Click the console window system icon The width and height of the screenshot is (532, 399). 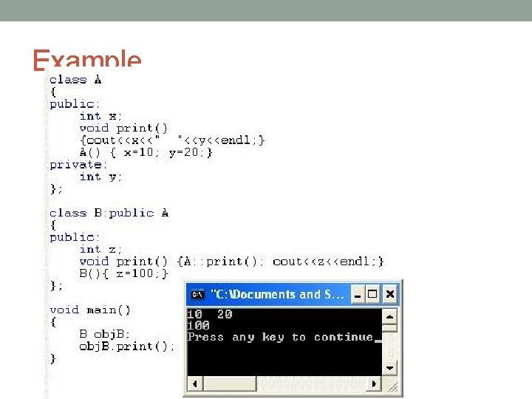tap(198, 294)
